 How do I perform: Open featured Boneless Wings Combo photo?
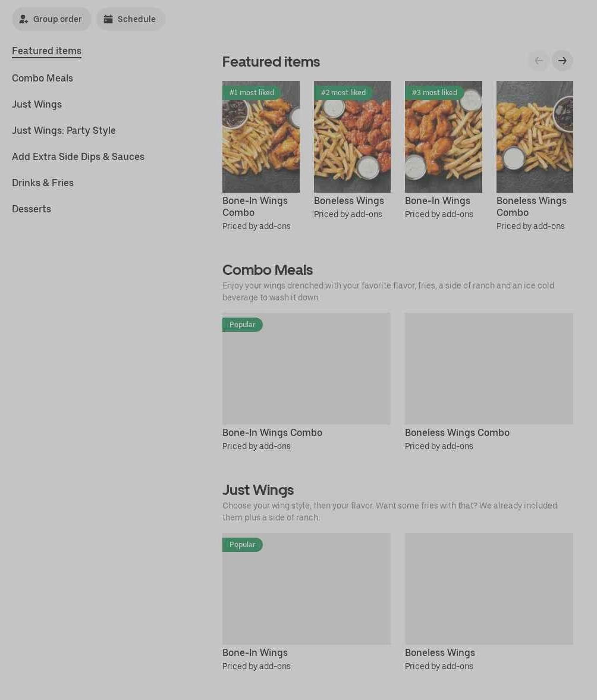click(x=535, y=137)
